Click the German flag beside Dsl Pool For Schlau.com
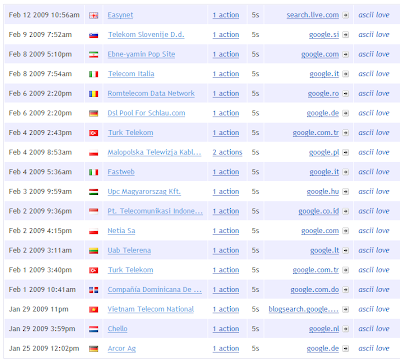 [94, 113]
